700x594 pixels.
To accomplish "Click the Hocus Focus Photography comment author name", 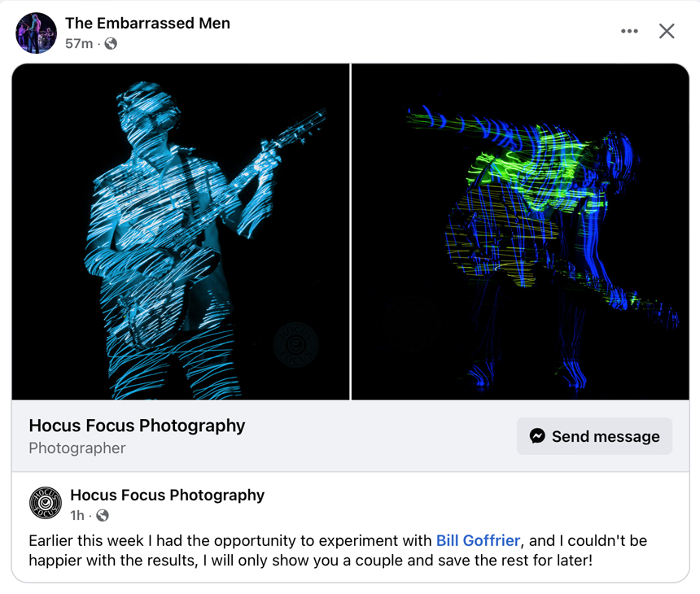I will click(x=166, y=495).
